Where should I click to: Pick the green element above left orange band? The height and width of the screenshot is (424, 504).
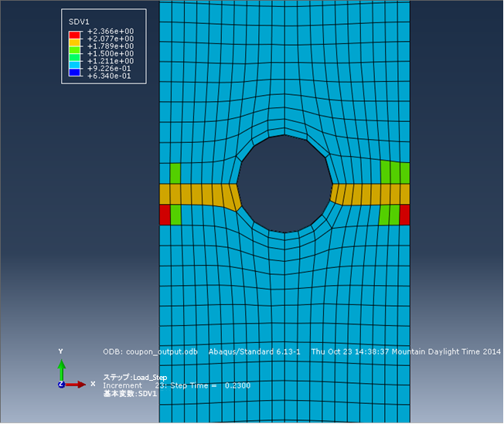[175, 174]
